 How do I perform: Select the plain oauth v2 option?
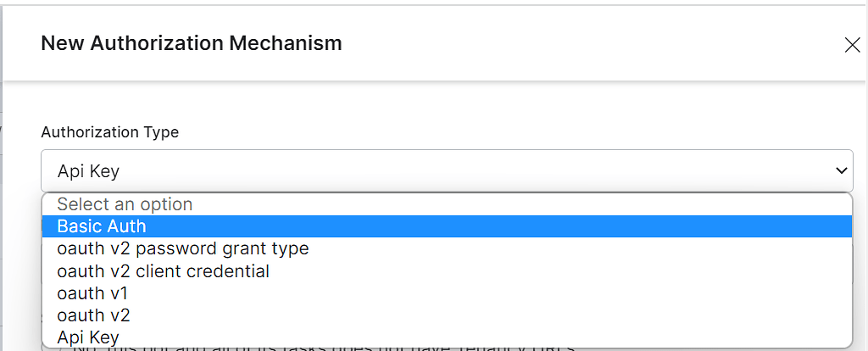pos(93,315)
